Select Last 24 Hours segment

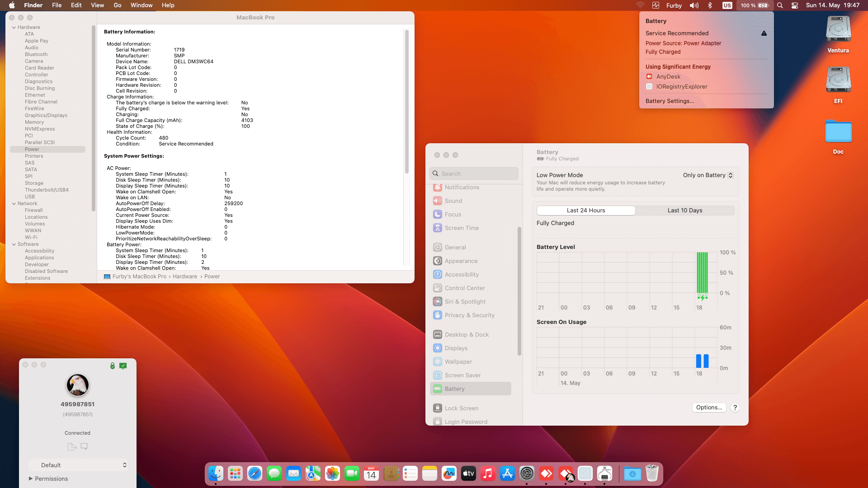tap(586, 211)
